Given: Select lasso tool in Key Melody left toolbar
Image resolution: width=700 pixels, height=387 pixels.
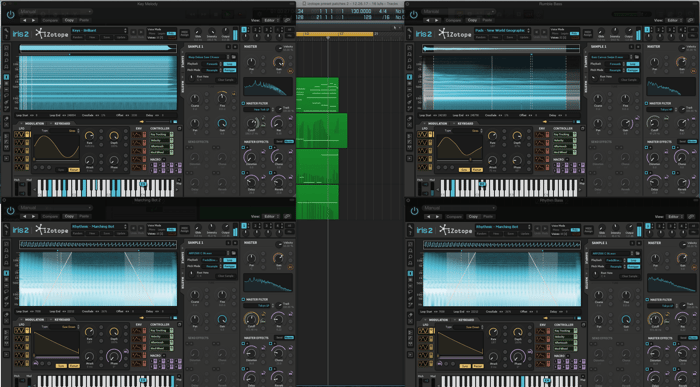Looking at the screenshot, I should coord(6,95).
